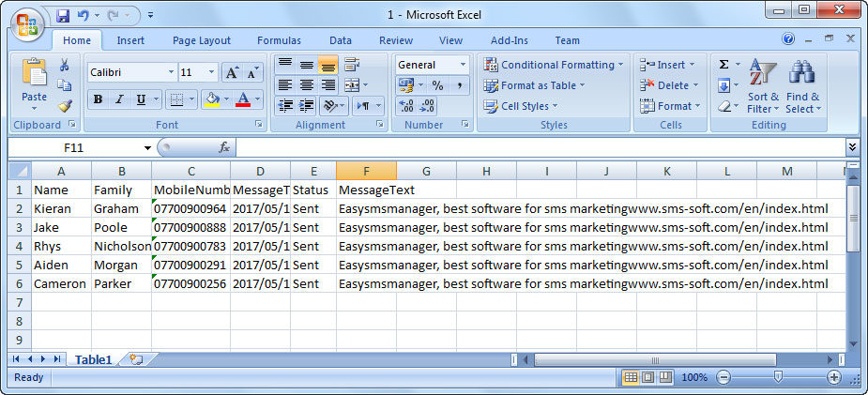The width and height of the screenshot is (868, 395).
Task: Click the formula bar input field
Action: point(541,147)
